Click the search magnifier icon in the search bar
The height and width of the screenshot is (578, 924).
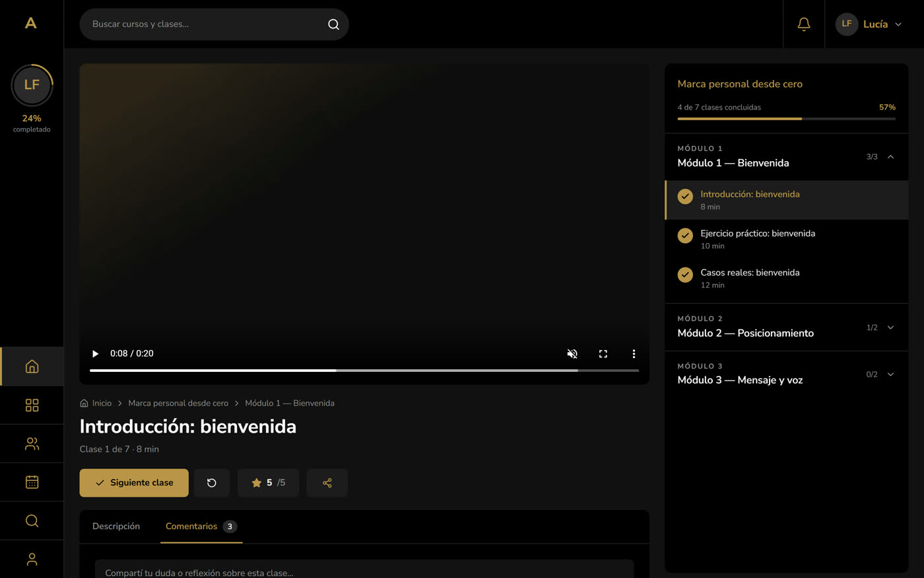pos(333,24)
